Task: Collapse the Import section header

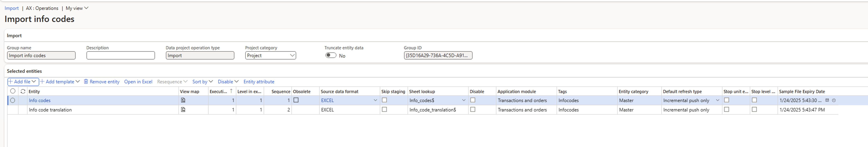Action: 14,35
